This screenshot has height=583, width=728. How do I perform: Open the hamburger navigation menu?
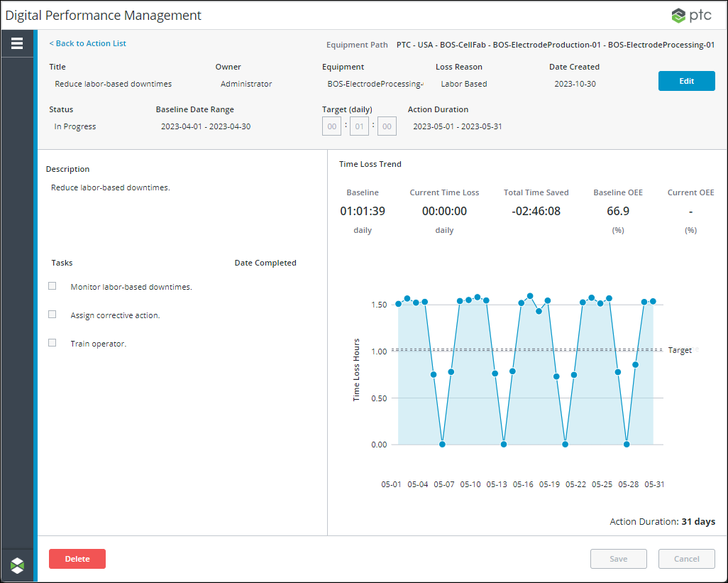click(x=17, y=43)
